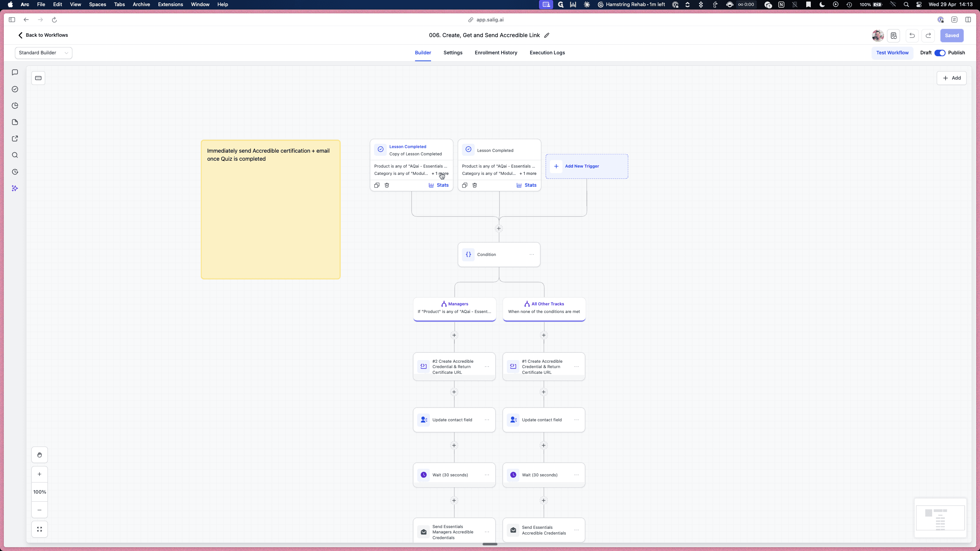This screenshot has width=980, height=551.
Task: Click the Managers condition branch card
Action: 455,309
